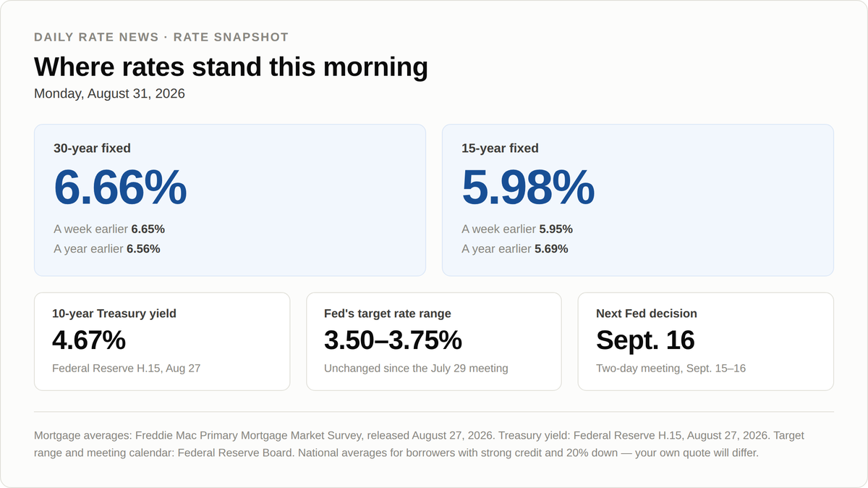Click the Monday, August 31, 2026 date line
The width and height of the screenshot is (868, 488).
(x=109, y=93)
